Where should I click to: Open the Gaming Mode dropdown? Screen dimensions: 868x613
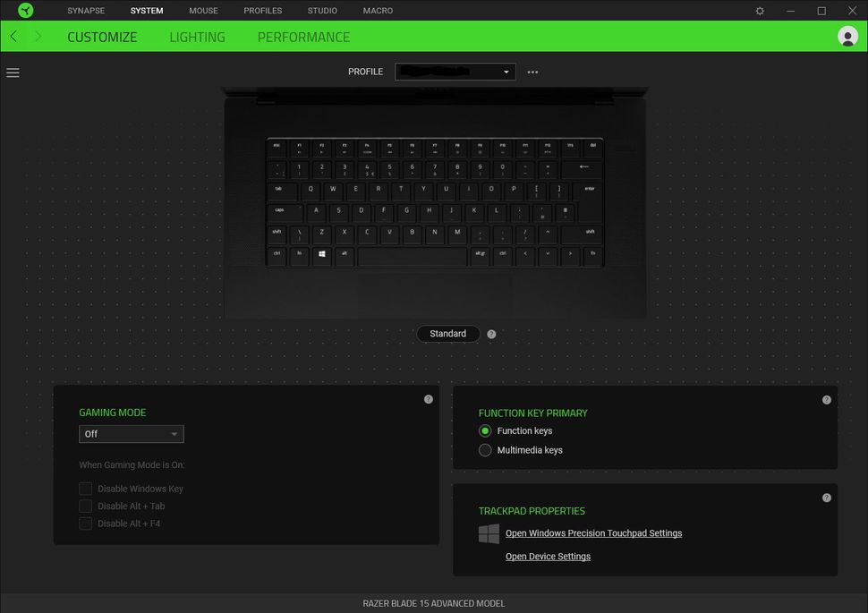pos(131,433)
